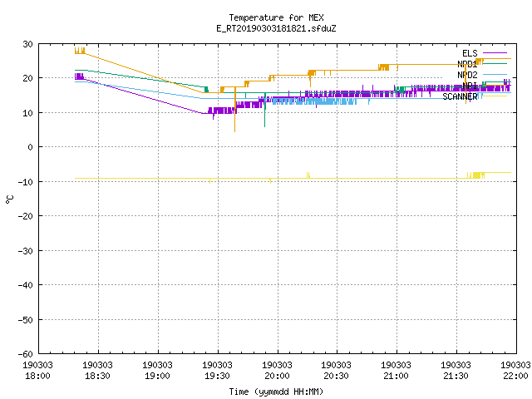Viewport: 532px width, 399px height.
Task: Click the y-axis tick label -20
Action: click(26, 216)
